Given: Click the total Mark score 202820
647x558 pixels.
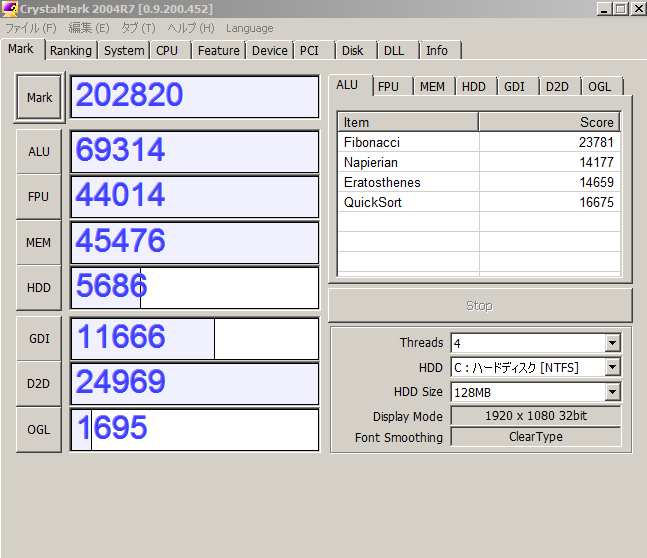Looking at the screenshot, I should click(x=195, y=97).
